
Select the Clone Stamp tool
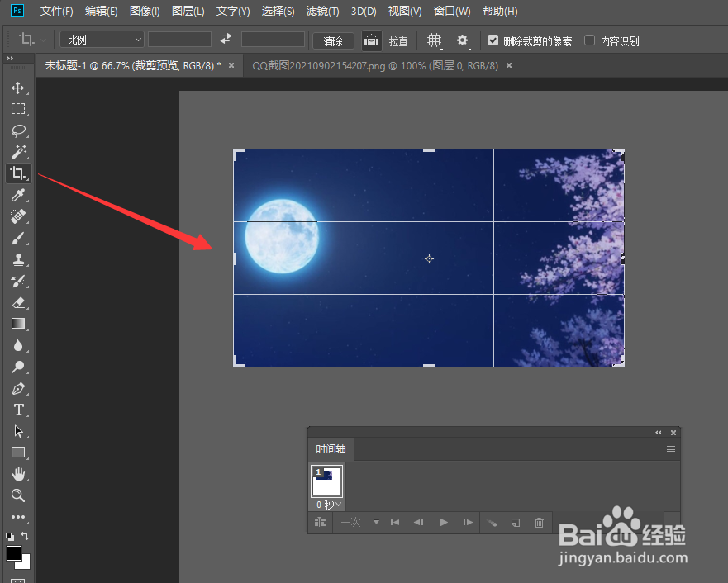[18, 259]
